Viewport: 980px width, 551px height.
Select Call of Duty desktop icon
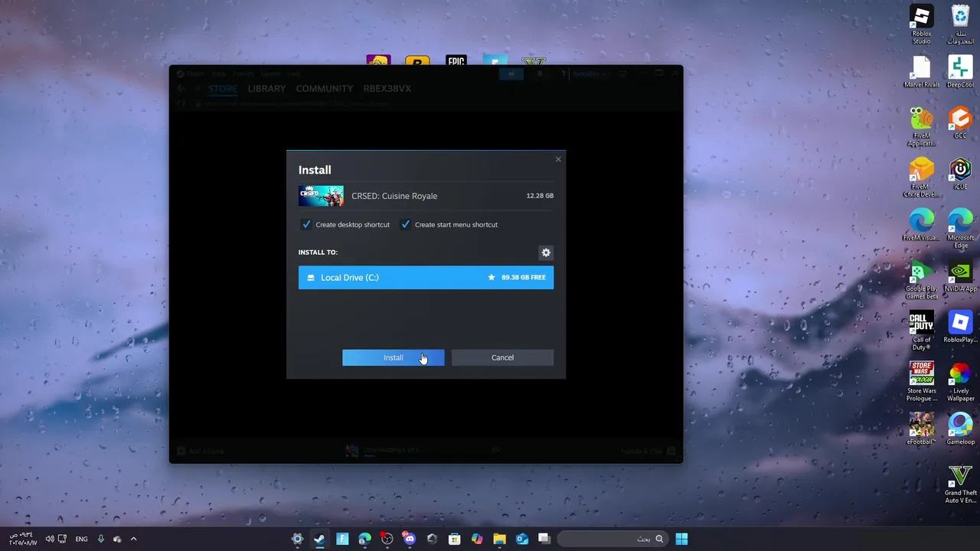coord(922,331)
